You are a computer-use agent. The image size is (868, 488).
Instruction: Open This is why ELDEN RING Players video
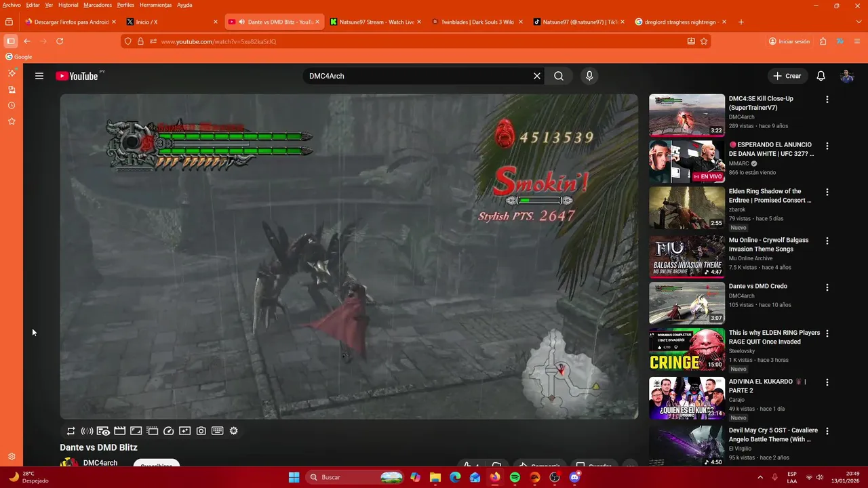point(687,350)
